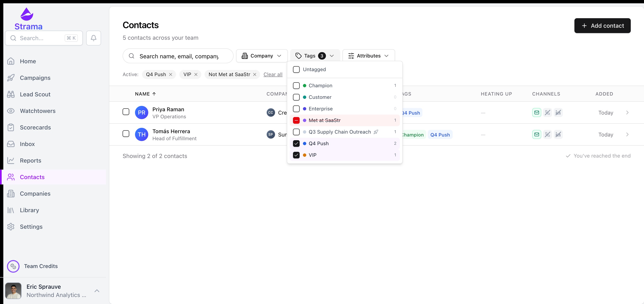Viewport: 644px width, 304px height.
Task: Click Priya Raman's LinkedIn channel icon
Action: coord(558,113)
